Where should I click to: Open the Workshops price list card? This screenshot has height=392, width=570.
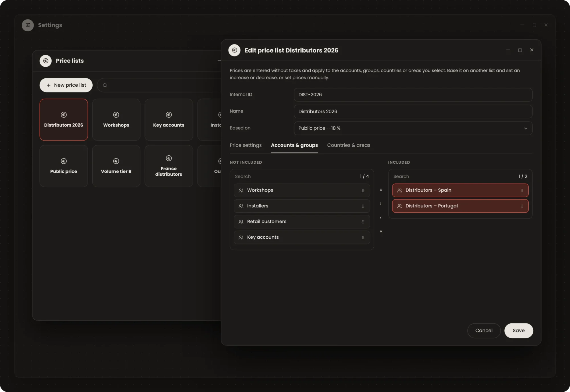pyautogui.click(x=116, y=120)
